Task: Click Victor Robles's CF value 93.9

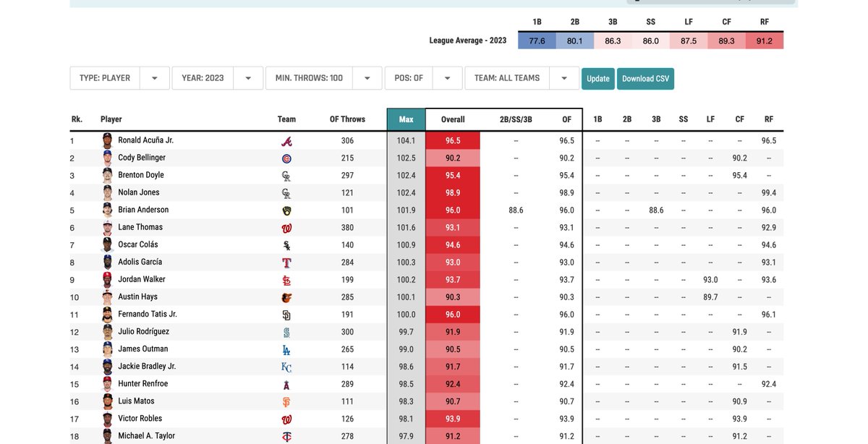Action: click(739, 419)
